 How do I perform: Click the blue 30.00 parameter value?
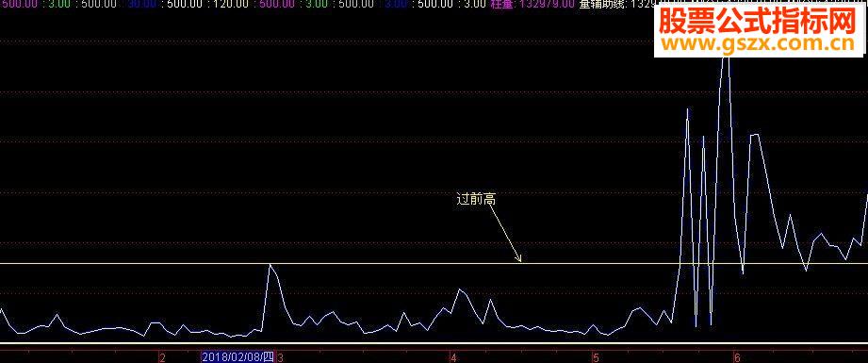pos(142,4)
